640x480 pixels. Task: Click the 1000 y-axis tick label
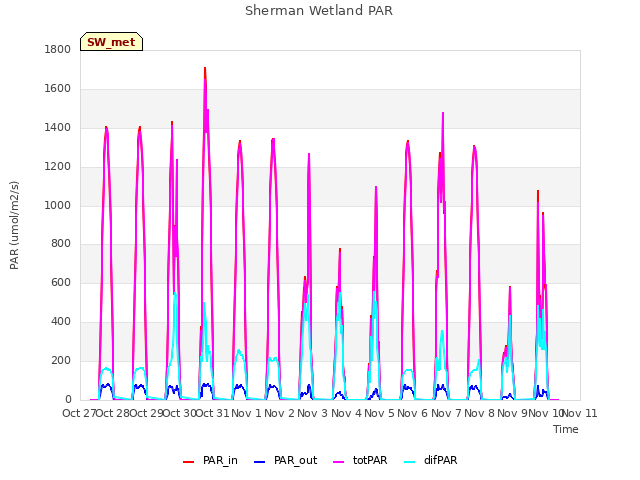point(58,205)
